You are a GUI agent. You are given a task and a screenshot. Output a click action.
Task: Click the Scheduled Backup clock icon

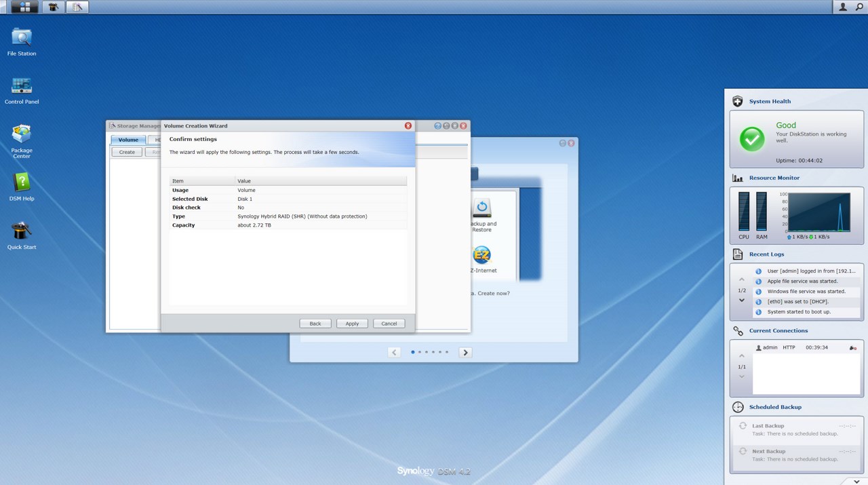pos(738,407)
